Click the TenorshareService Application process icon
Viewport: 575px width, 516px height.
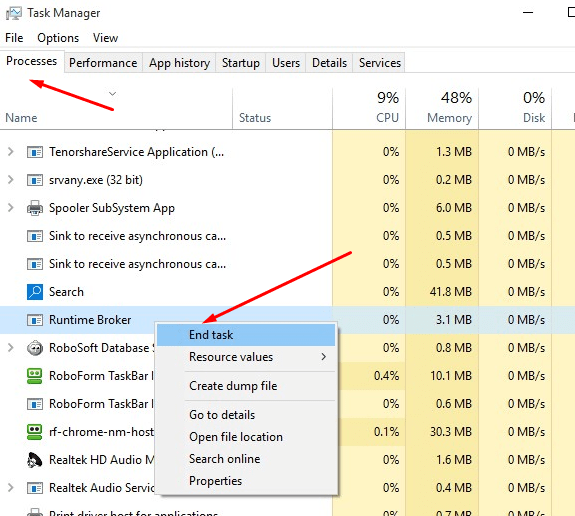click(35, 152)
